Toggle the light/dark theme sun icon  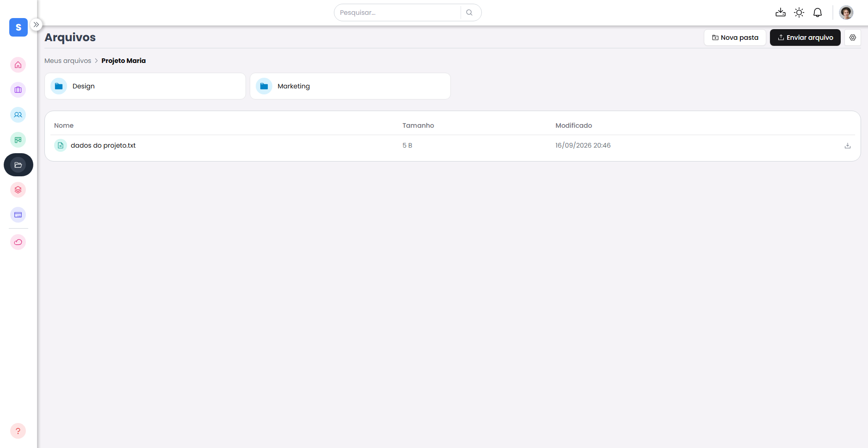(799, 12)
